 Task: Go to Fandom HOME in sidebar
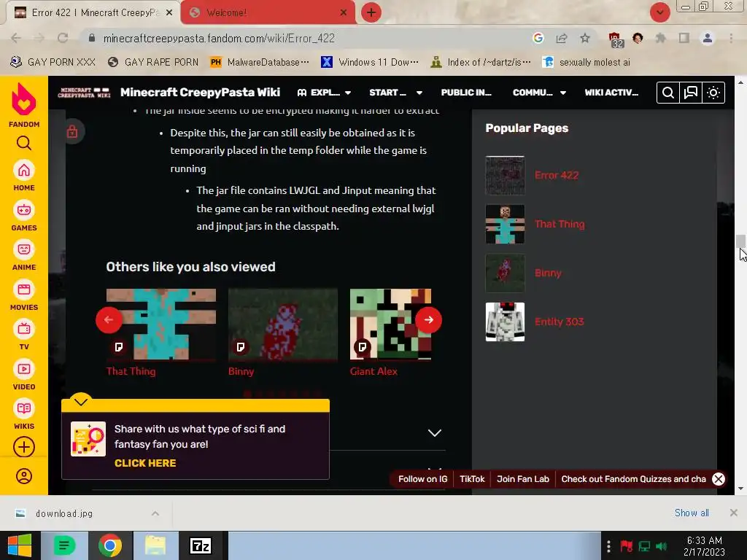point(24,176)
